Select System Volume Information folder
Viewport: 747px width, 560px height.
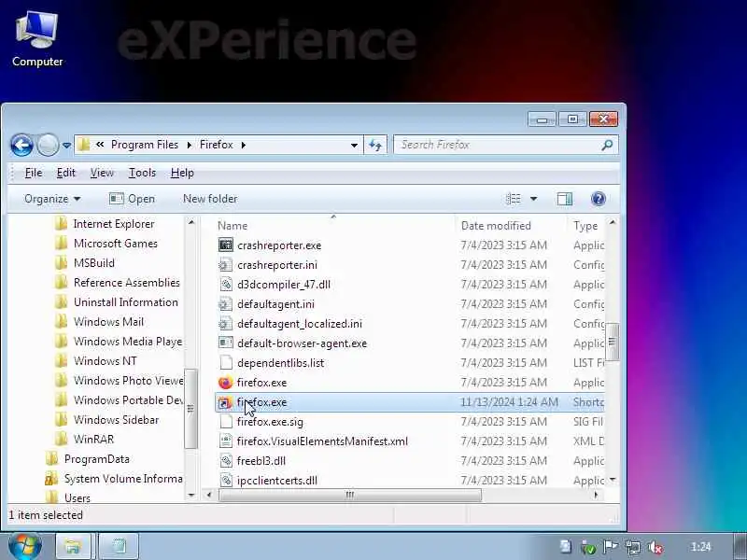113,479
